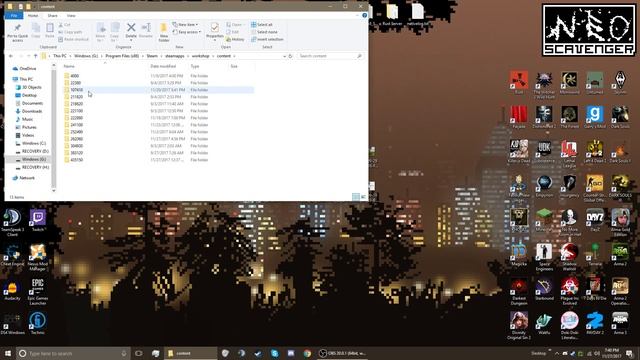
Task: Click the Search content box
Action: 330,56
